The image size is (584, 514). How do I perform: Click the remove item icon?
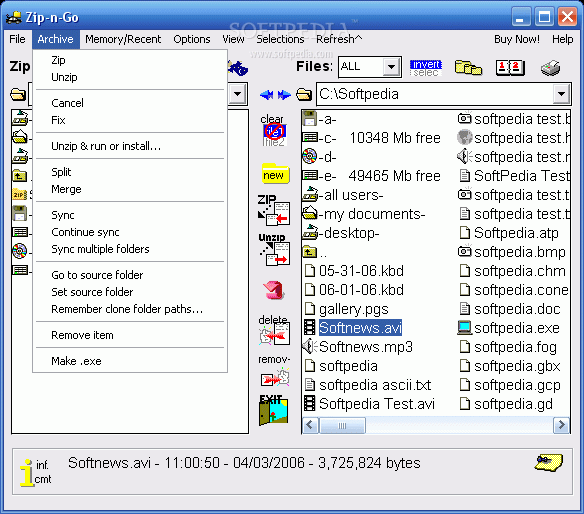pos(275,371)
